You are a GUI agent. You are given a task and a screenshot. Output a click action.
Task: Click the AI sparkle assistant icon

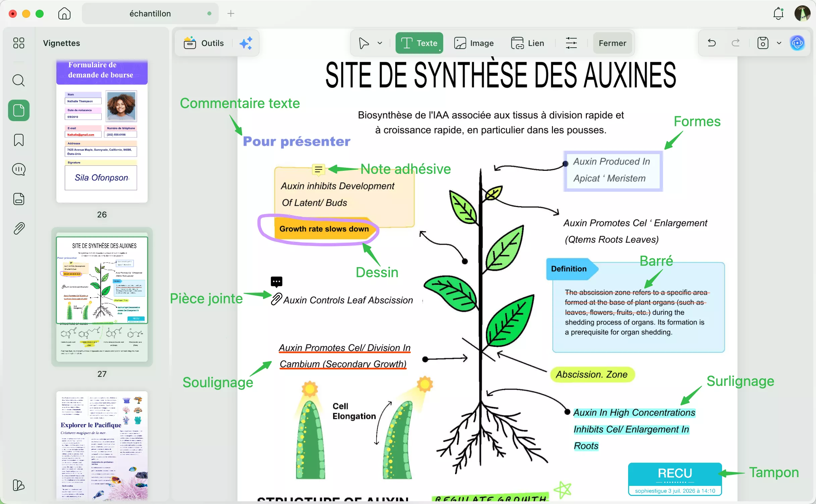pos(246,43)
